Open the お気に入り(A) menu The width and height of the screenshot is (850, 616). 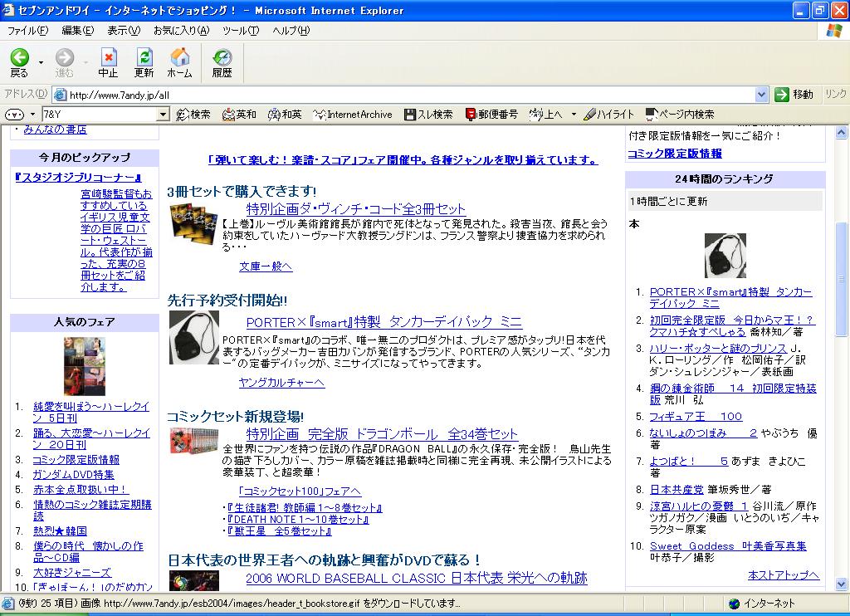[x=181, y=31]
